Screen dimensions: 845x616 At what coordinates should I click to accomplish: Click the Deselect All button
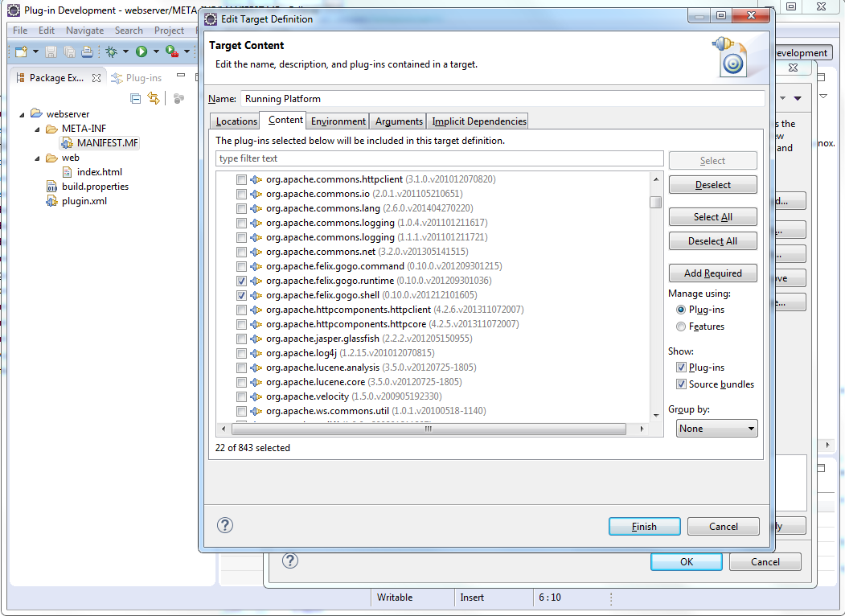click(712, 241)
